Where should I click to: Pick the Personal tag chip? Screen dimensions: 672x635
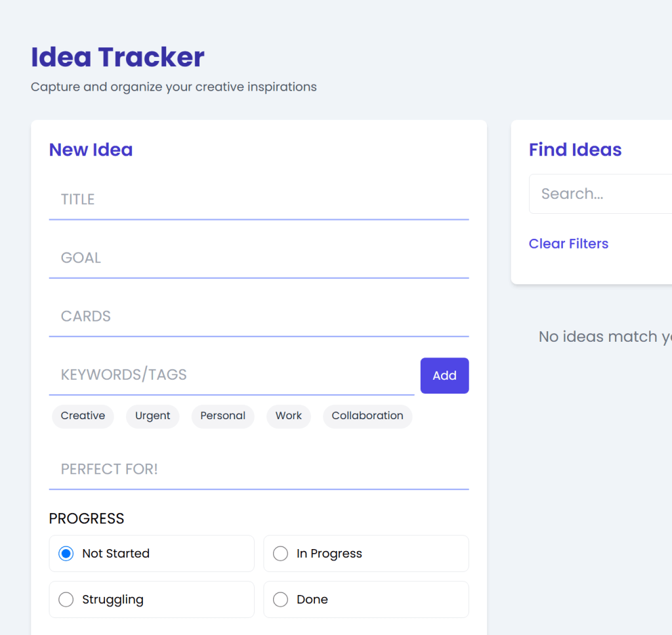pos(222,416)
